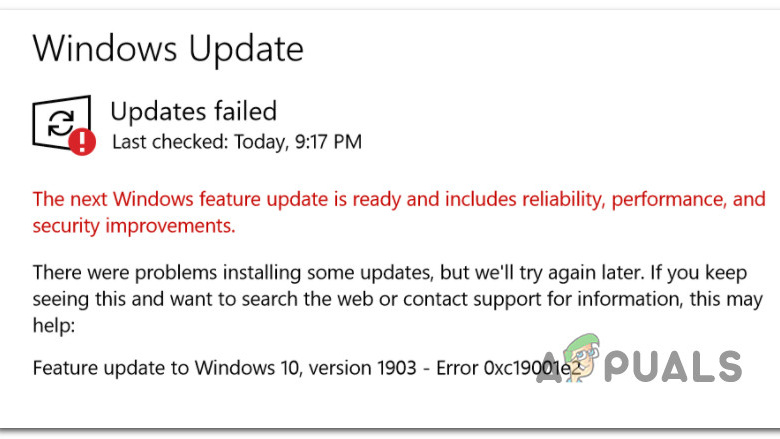Click the Last checked timestamp line
Viewport: 780px width, 439px height.
tap(236, 142)
